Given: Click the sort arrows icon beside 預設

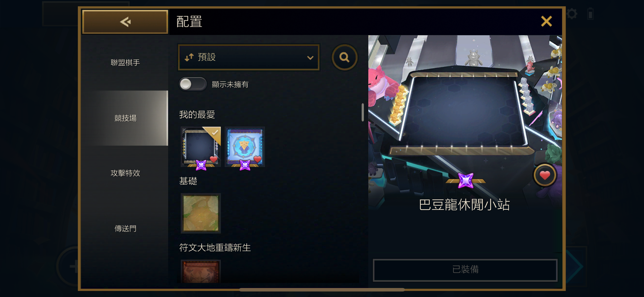Looking at the screenshot, I should click(189, 57).
